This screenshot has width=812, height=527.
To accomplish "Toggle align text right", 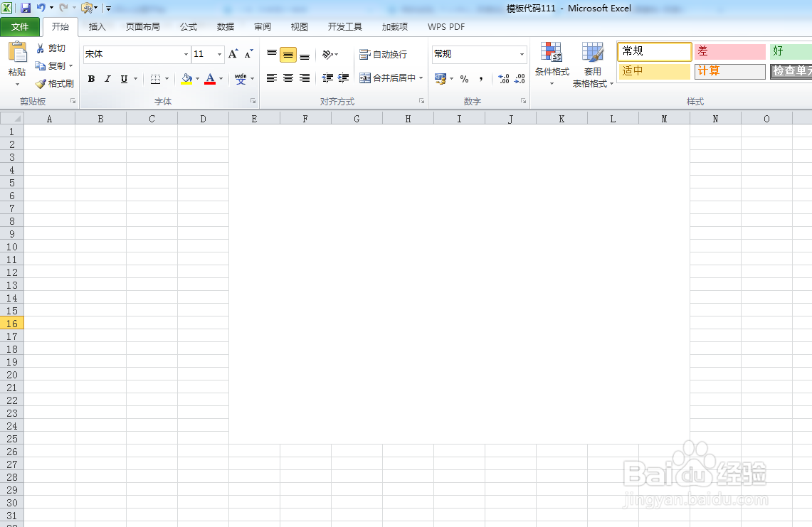I will coord(305,78).
